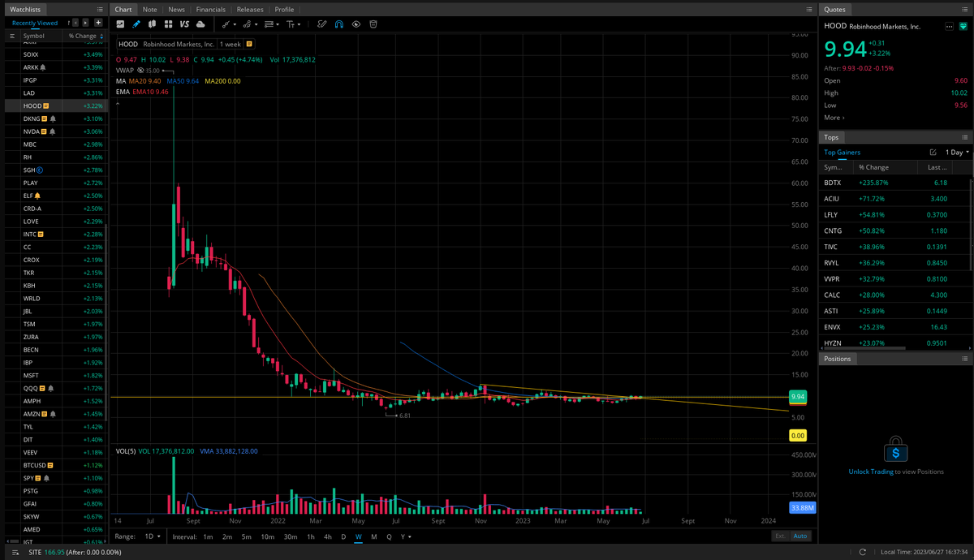Open the Range 1D dropdown
974x560 pixels.
coord(152,536)
